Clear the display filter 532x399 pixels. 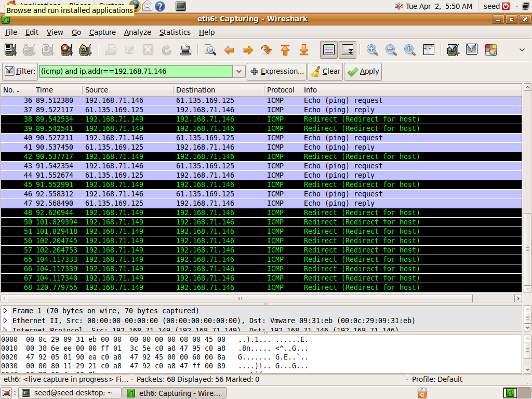pos(326,71)
